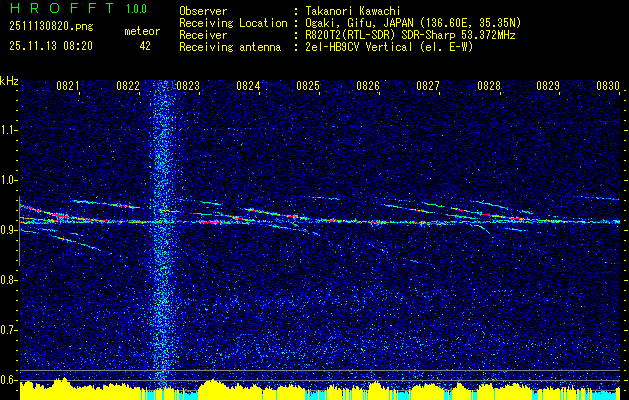The width and height of the screenshot is (629, 400).
Task: Click the kHz axis unit label
Action: pyautogui.click(x=9, y=81)
